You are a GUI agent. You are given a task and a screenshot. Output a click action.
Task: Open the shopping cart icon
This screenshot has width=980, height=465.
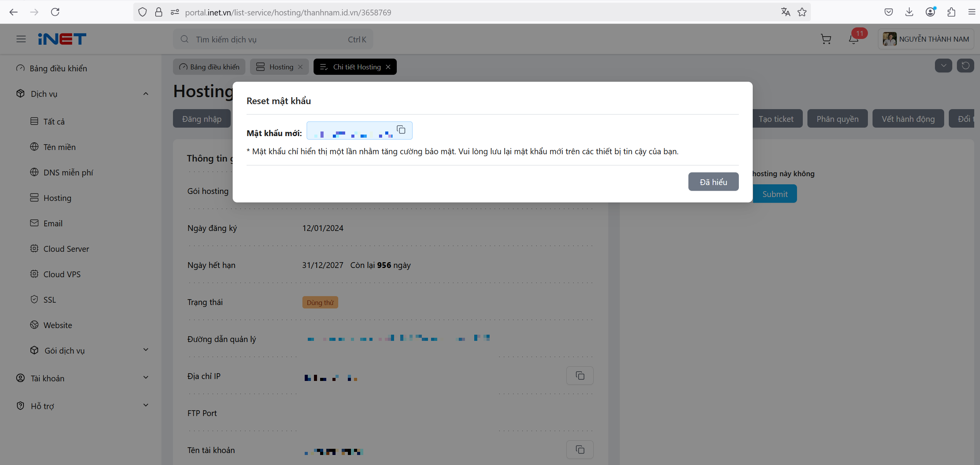click(826, 39)
